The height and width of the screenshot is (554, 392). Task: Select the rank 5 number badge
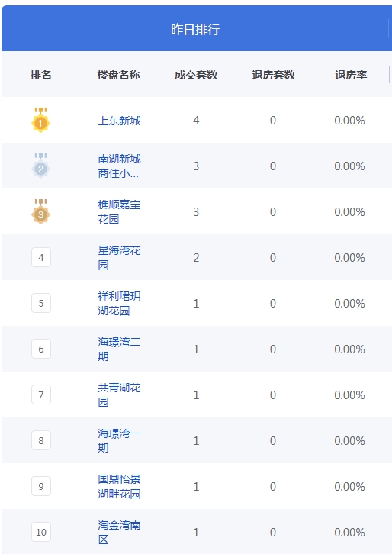coord(41,303)
